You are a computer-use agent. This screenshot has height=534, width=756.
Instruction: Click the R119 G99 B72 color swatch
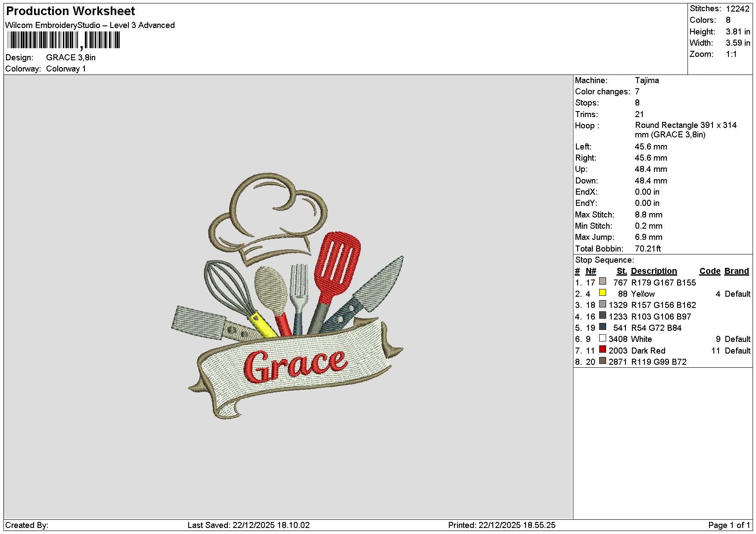[x=603, y=361]
